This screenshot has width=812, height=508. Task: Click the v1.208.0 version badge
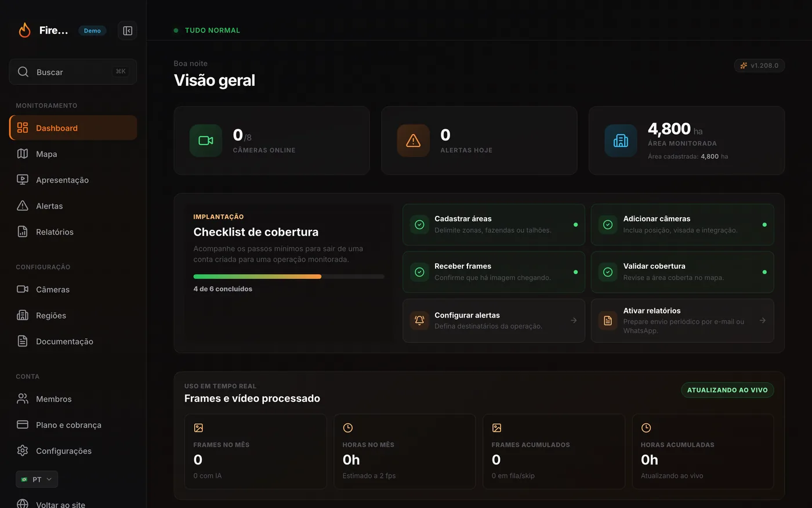759,66
